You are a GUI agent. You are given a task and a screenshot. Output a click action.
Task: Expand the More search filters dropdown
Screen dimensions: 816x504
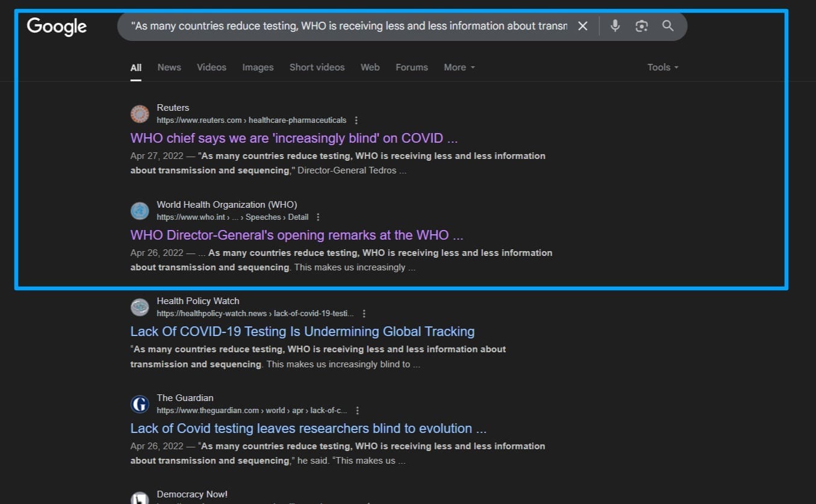pos(459,67)
